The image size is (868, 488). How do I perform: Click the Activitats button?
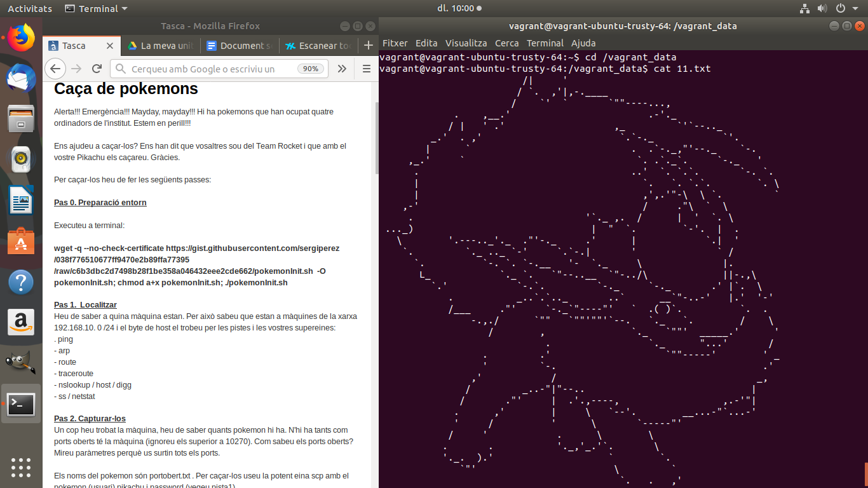point(30,8)
